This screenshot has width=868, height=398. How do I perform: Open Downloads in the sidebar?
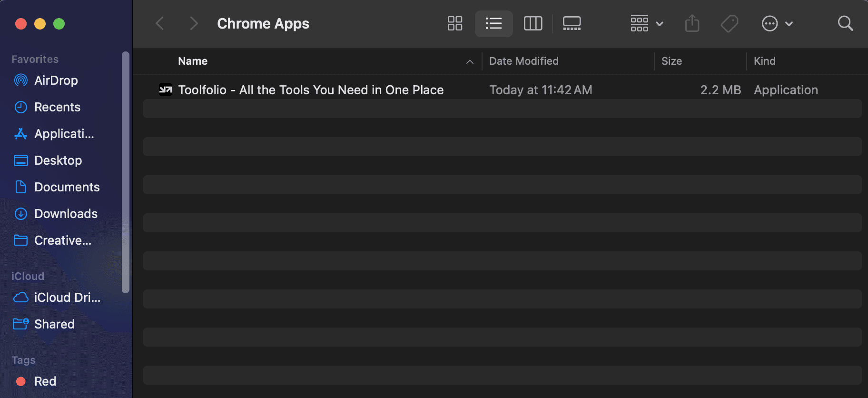66,214
